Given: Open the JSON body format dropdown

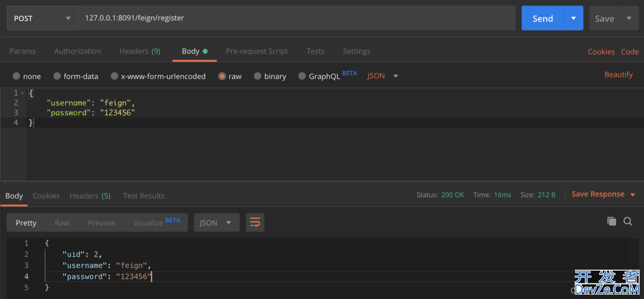Looking at the screenshot, I should (382, 76).
